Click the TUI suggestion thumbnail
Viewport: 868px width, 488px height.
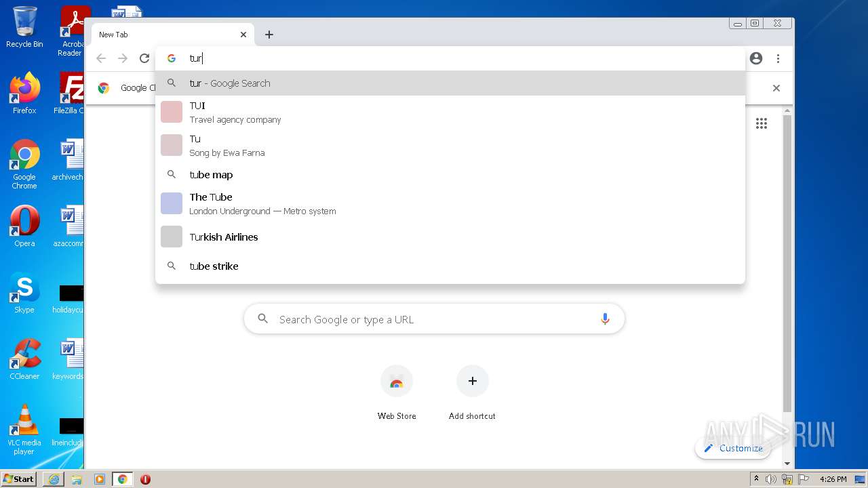[x=172, y=112]
